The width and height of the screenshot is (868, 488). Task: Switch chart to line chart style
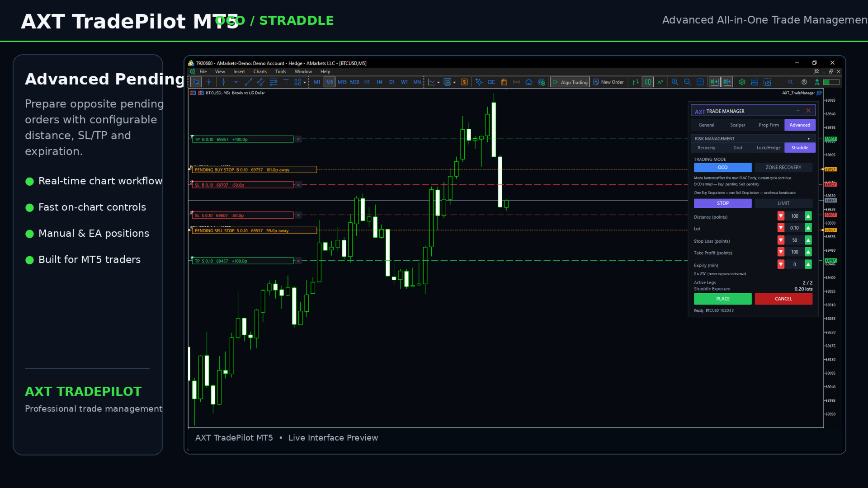coord(660,82)
